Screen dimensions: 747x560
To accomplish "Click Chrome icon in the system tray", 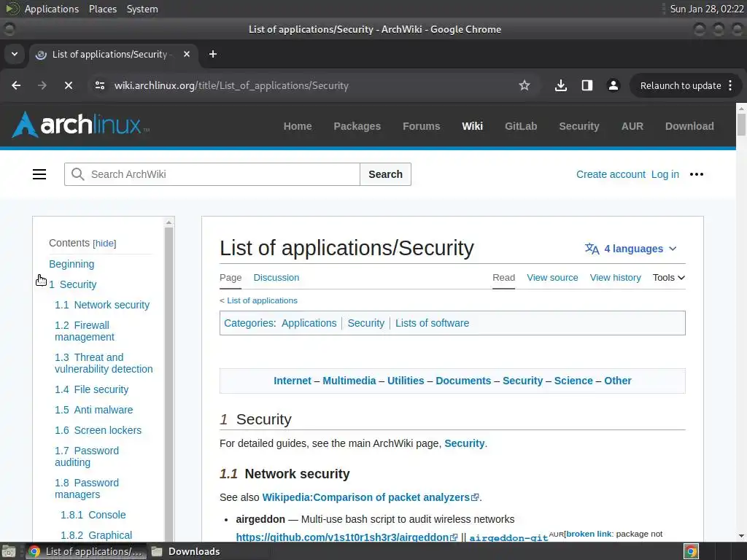I will tap(692, 551).
